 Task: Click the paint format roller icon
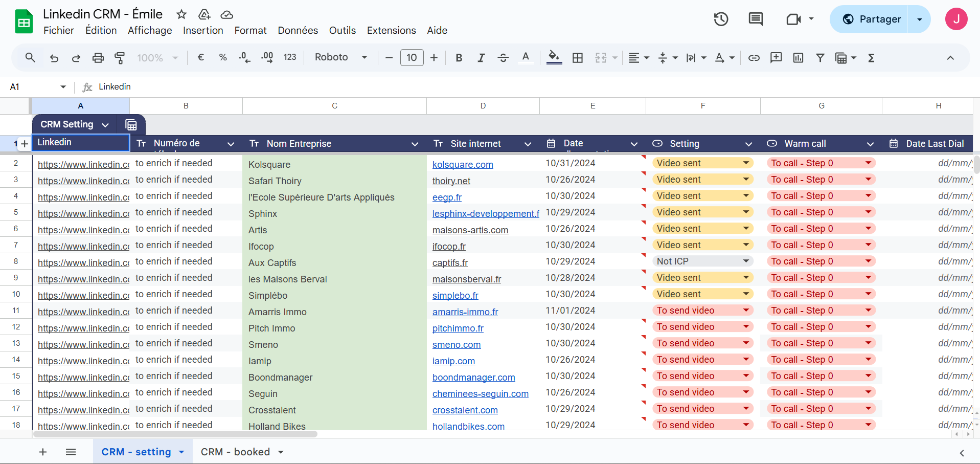tap(120, 58)
